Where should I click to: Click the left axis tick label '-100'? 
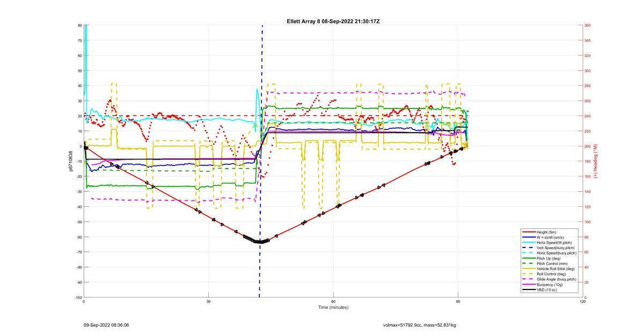(x=78, y=297)
